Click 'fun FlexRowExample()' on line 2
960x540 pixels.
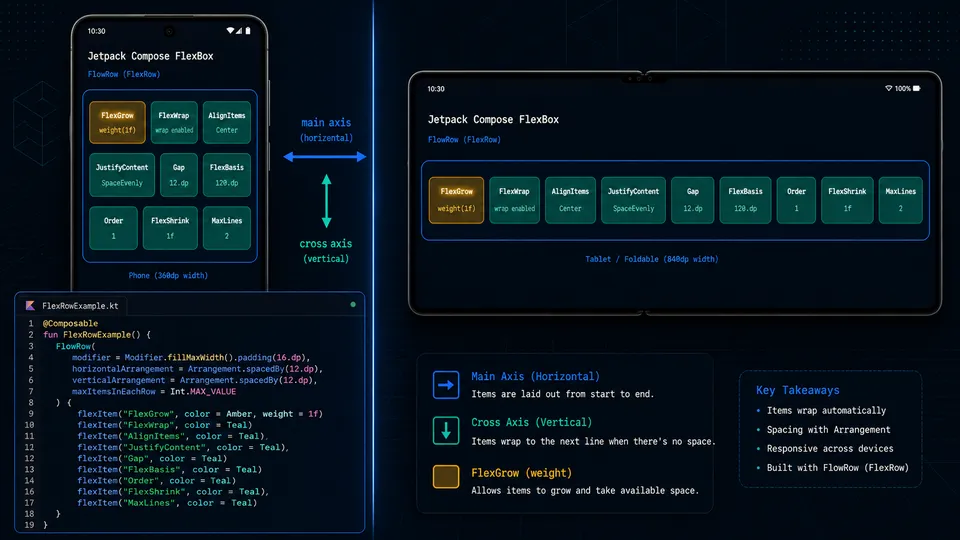point(92,335)
